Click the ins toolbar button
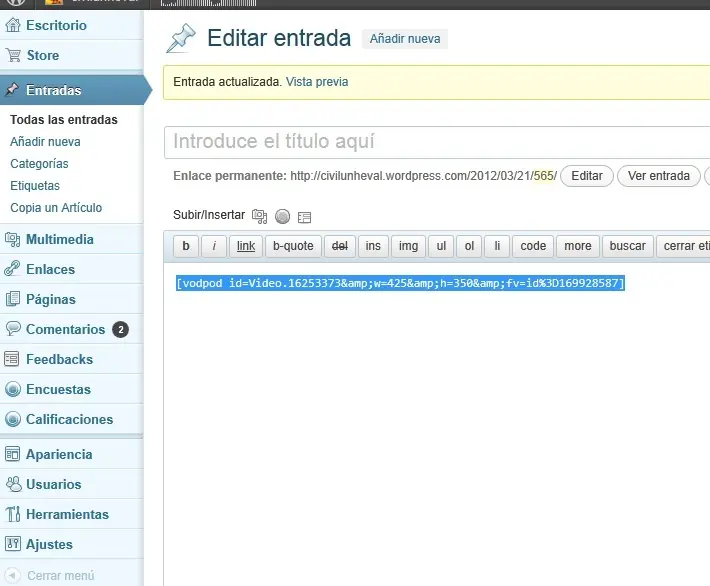The image size is (710, 586). 373,246
